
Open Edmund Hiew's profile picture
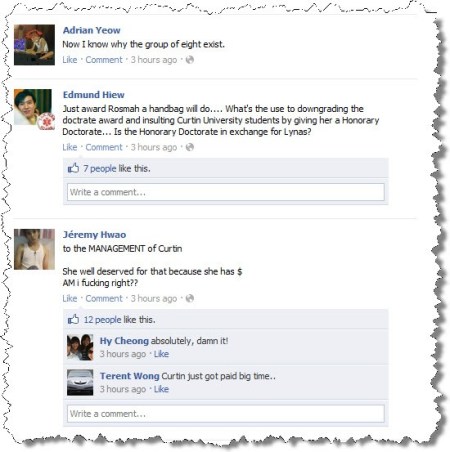pos(33,107)
